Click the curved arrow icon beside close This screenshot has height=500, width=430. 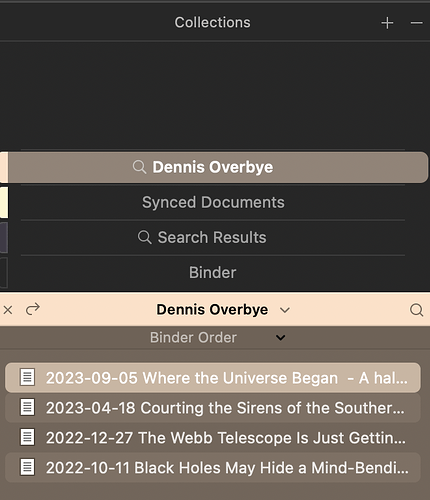(x=33, y=309)
